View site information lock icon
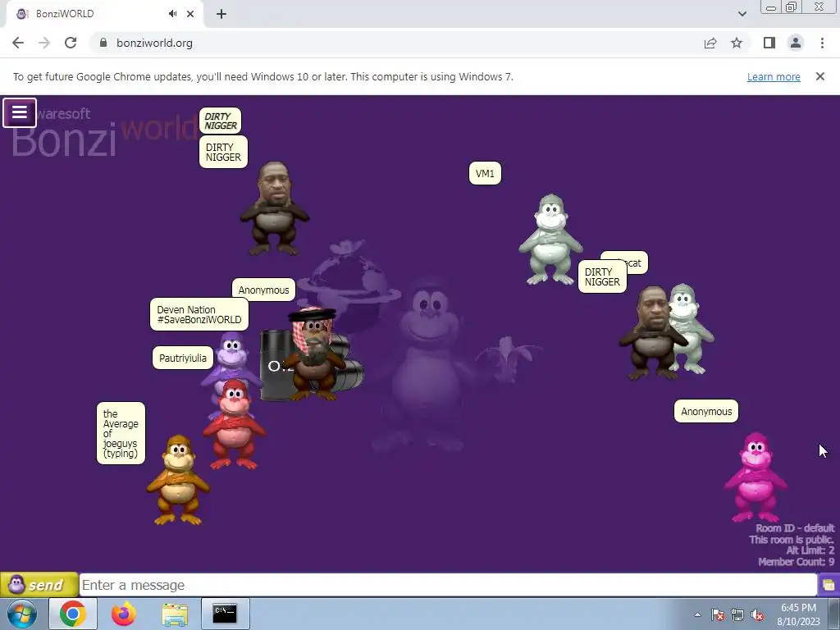The width and height of the screenshot is (840, 630). pyautogui.click(x=103, y=43)
